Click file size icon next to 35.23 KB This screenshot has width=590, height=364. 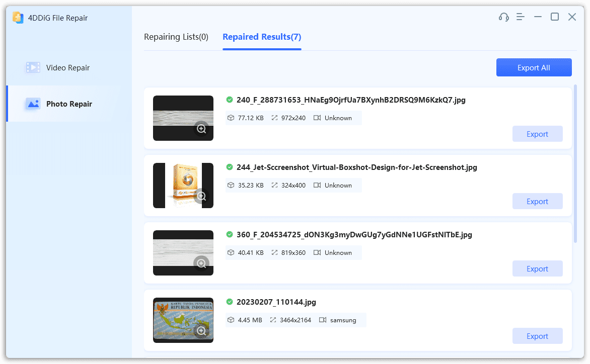[x=231, y=185]
